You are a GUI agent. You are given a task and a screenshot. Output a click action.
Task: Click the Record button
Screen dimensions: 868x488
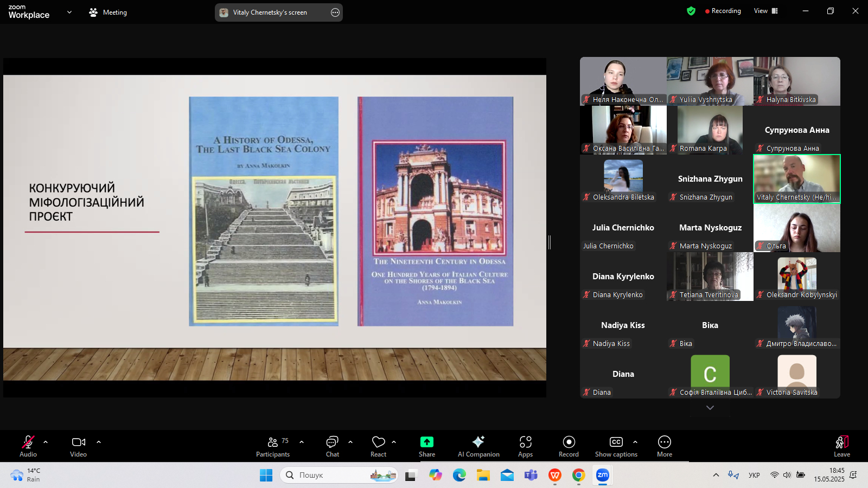pyautogui.click(x=569, y=446)
